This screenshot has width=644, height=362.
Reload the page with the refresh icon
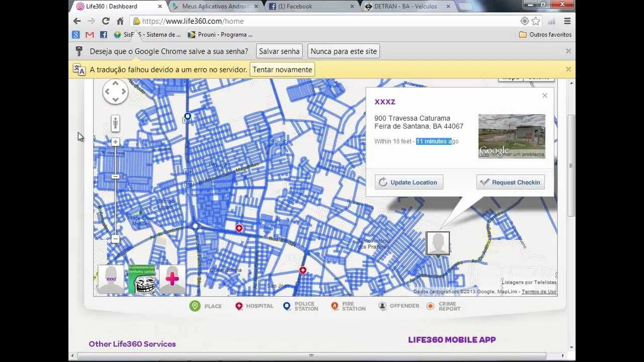pos(106,21)
